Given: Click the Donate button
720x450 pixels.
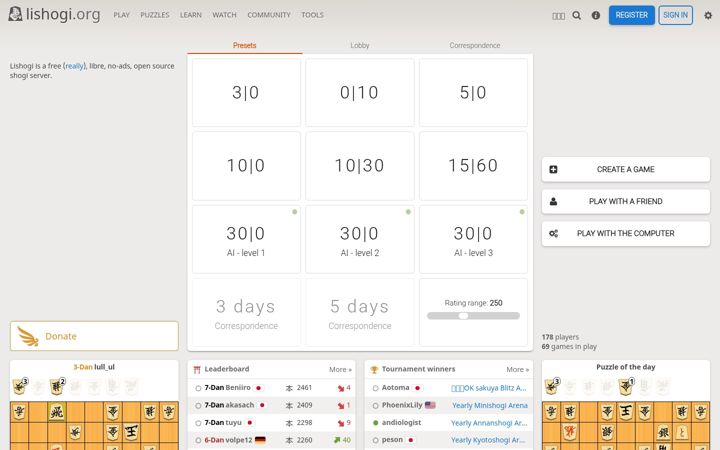Looking at the screenshot, I should (94, 336).
